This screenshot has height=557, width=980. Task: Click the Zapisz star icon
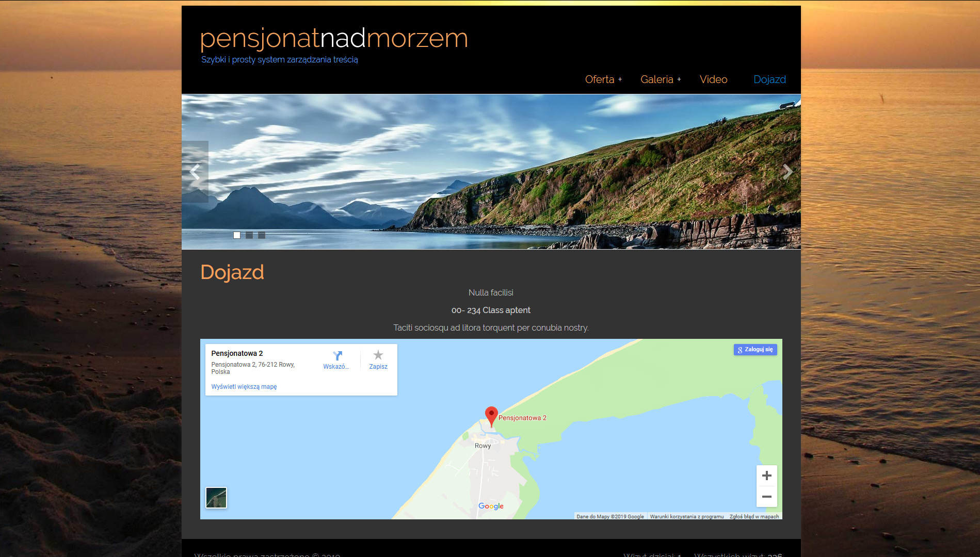pos(378,355)
